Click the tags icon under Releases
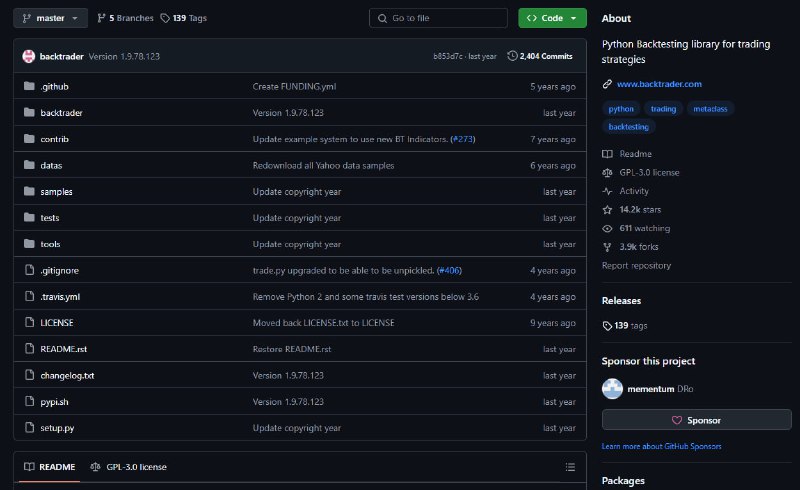This screenshot has width=800, height=490. pos(607,326)
